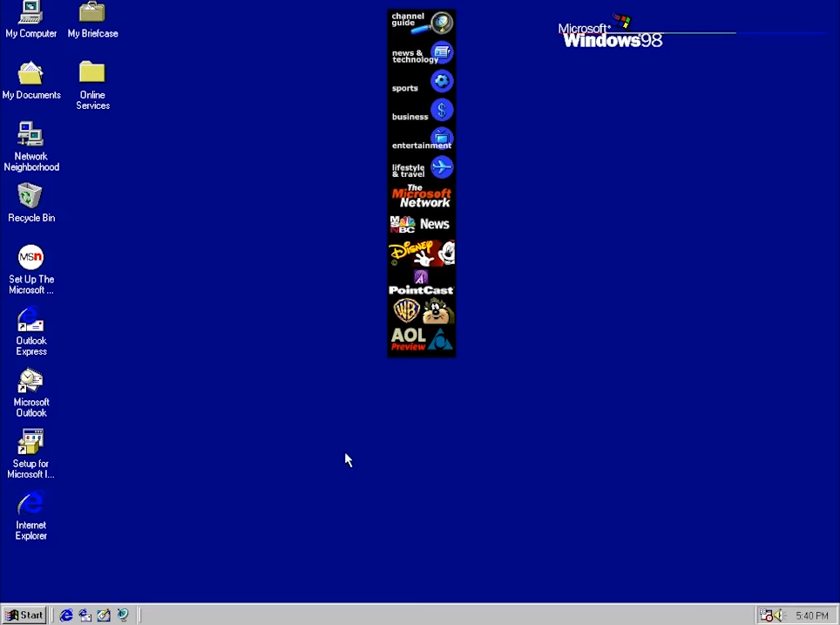The image size is (840, 625).
Task: Open the Start menu
Action: [x=24, y=615]
